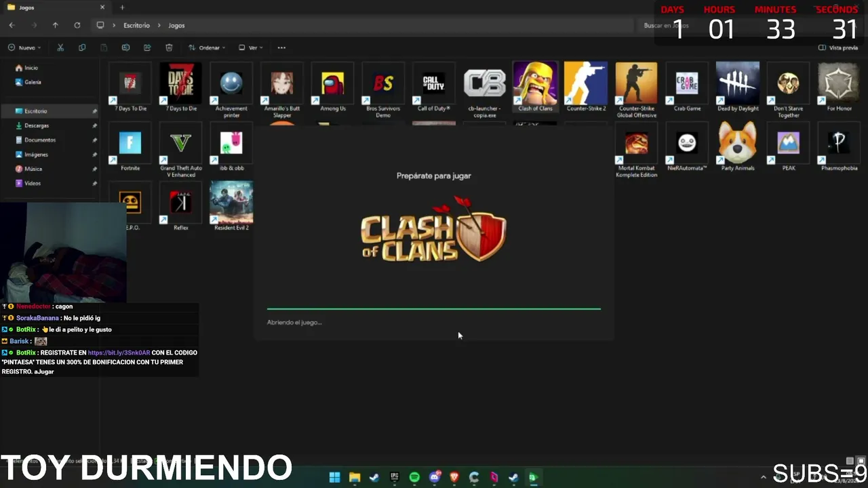Viewport: 868px width, 488px height.
Task: Open the three-dots more options menu
Action: tap(281, 47)
